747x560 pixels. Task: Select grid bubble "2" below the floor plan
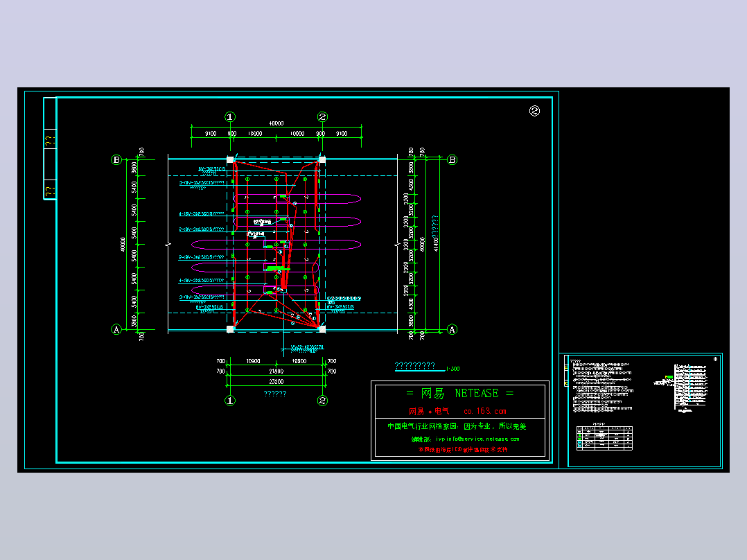[322, 401]
